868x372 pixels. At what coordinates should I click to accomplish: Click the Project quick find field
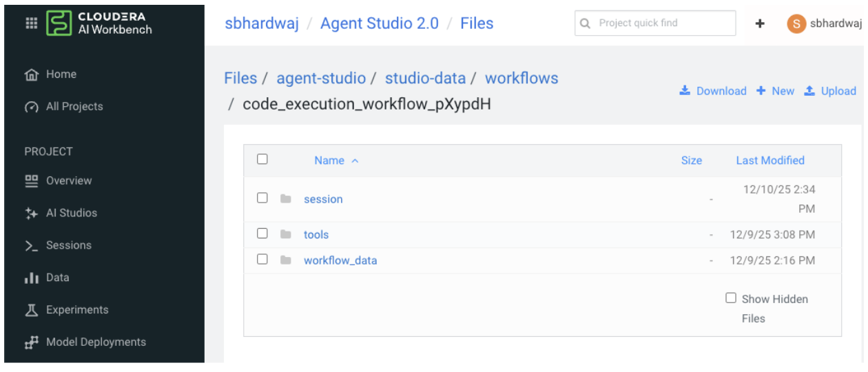tap(654, 23)
